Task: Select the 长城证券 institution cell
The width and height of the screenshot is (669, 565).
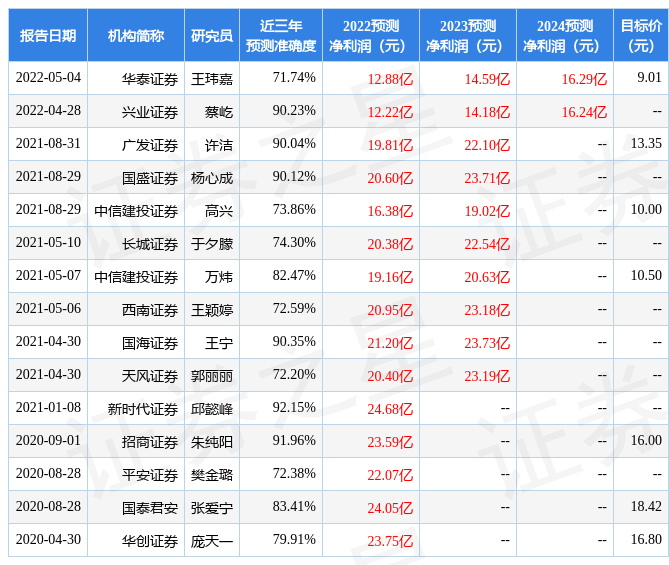Action: tap(150, 244)
